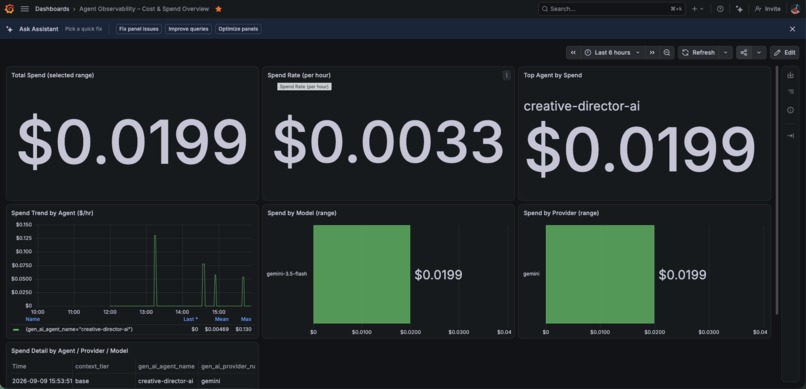Move time range forwards with double-right arrows
Screen dimensions: 806x389
pyautogui.click(x=652, y=52)
